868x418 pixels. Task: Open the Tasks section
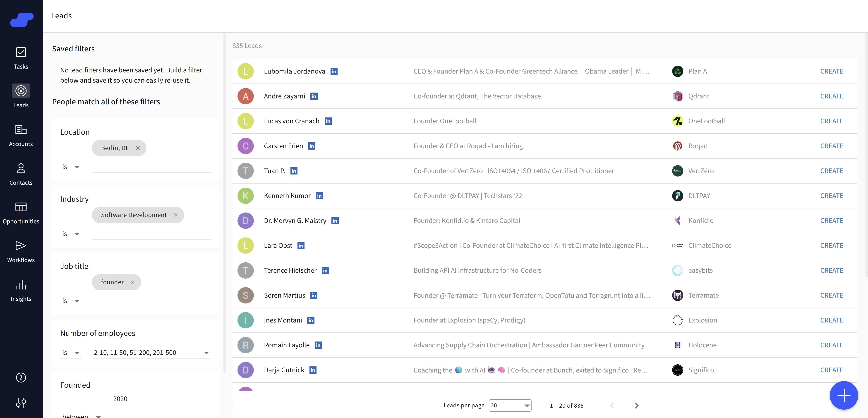[21, 58]
